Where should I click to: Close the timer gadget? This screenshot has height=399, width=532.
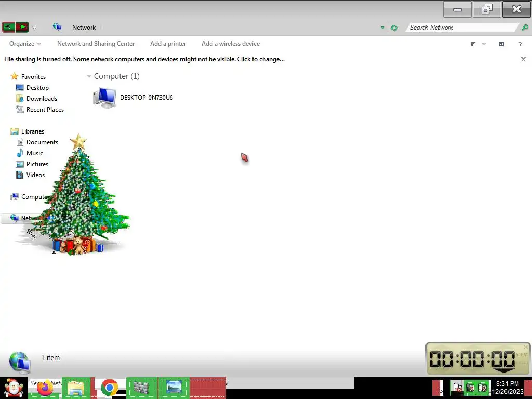[x=526, y=347]
